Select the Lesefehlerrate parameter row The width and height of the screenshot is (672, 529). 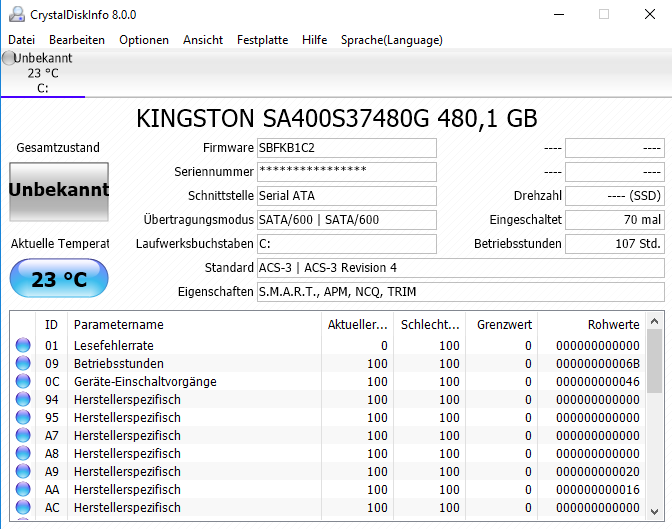pos(328,345)
